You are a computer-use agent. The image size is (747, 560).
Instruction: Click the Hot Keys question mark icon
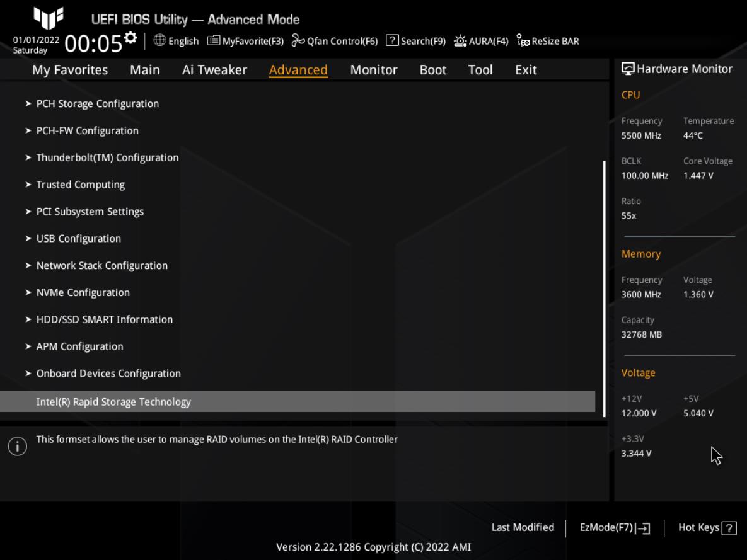729,529
